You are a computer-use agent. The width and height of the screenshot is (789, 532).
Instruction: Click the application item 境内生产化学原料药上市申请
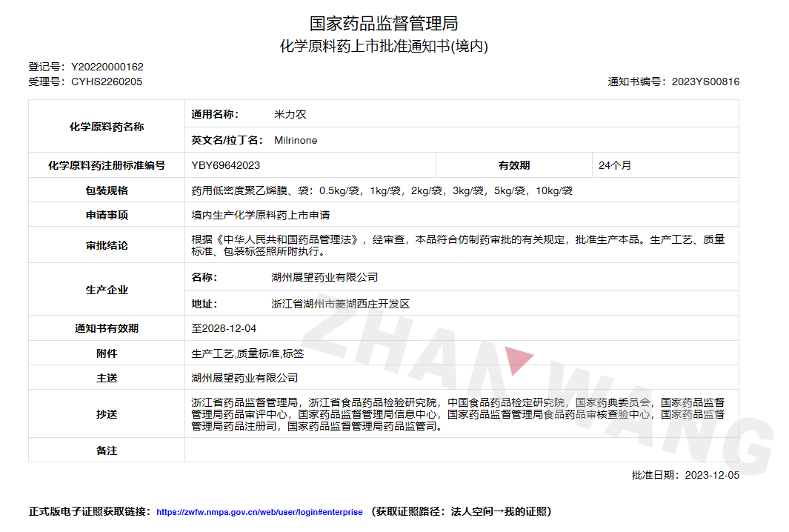261,215
